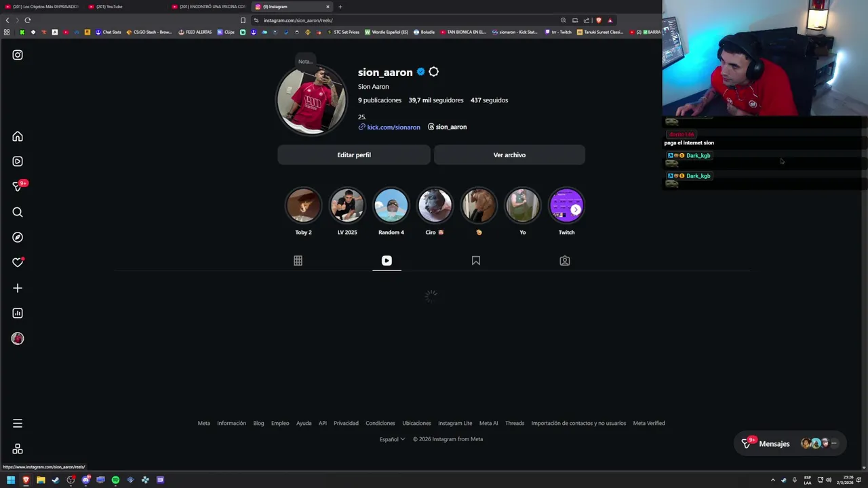Open direct messages icon in sidebar

(18, 186)
